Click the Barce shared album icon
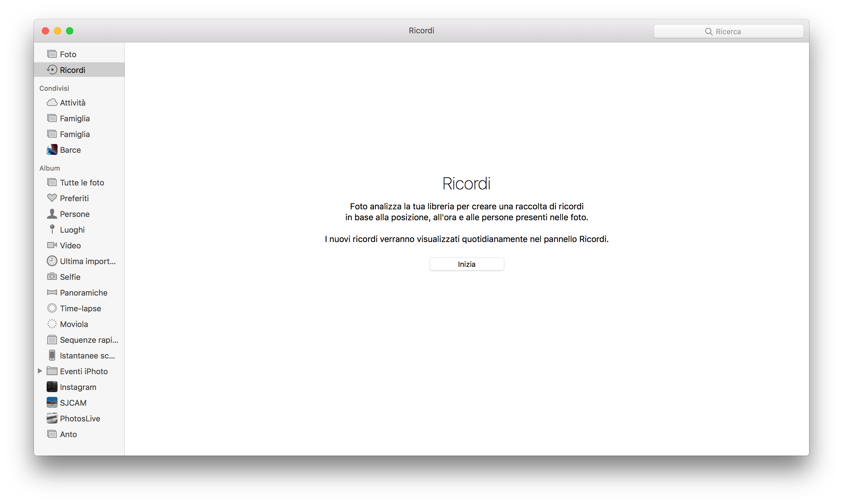Image resolution: width=843 pixels, height=504 pixels. click(x=53, y=150)
